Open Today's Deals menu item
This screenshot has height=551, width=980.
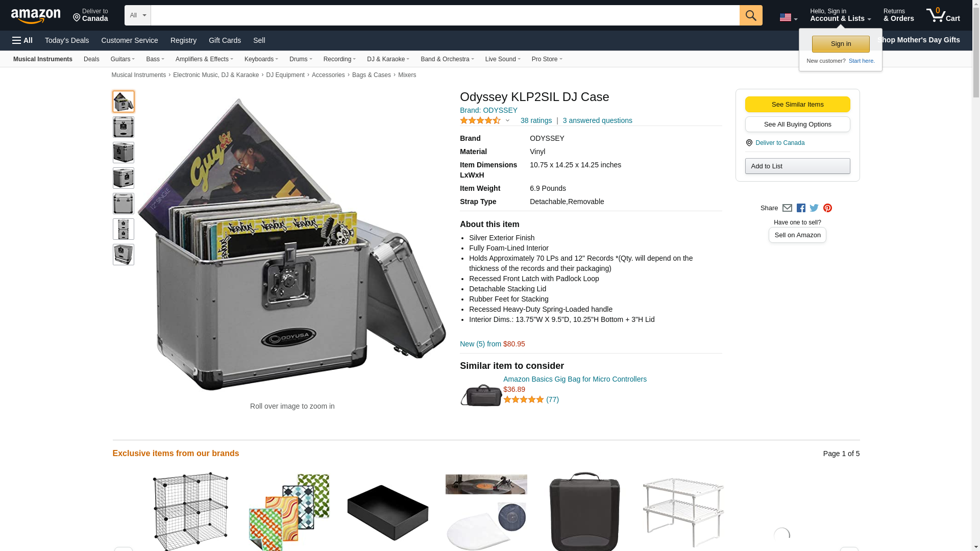pos(67,40)
